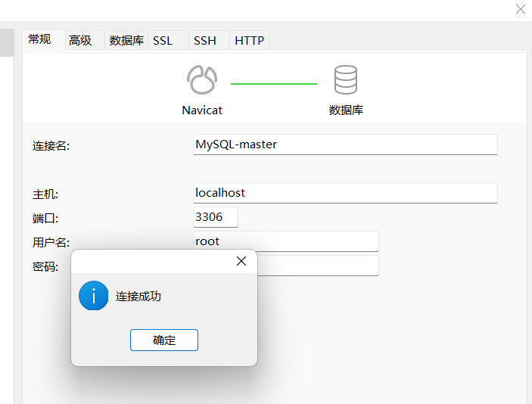Screen dimensions: 532x404
Task: Focus the 端口 field showing 3306
Action: 216,217
